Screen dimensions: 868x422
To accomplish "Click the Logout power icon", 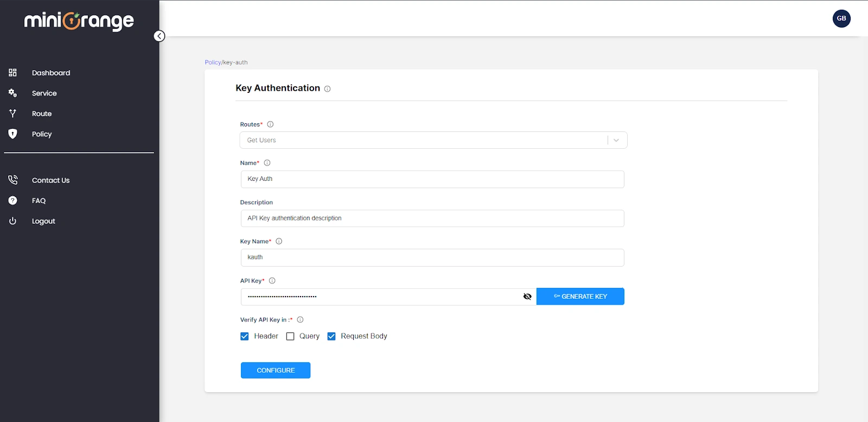I will [x=12, y=221].
